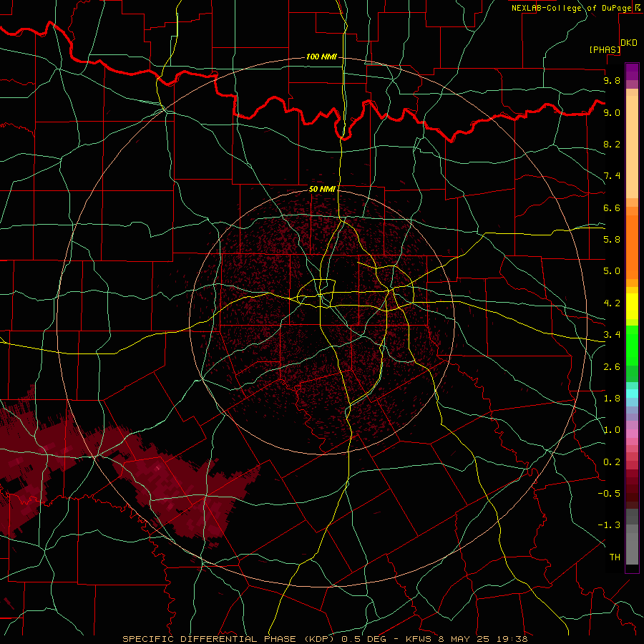Click the 4.2 legend value
The height and width of the screenshot is (644, 644).
point(612,303)
